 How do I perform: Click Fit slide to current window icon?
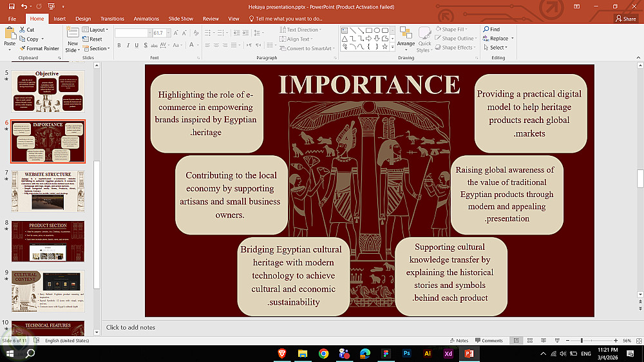click(x=637, y=340)
